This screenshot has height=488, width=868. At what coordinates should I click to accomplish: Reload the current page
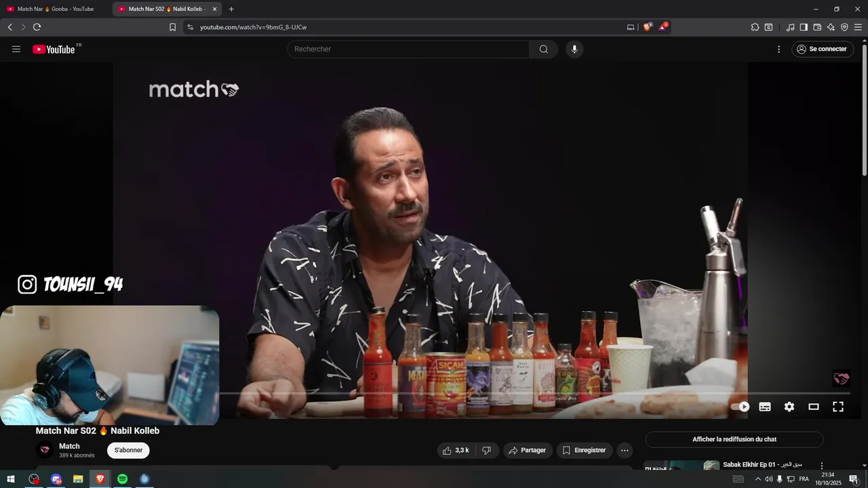(37, 27)
